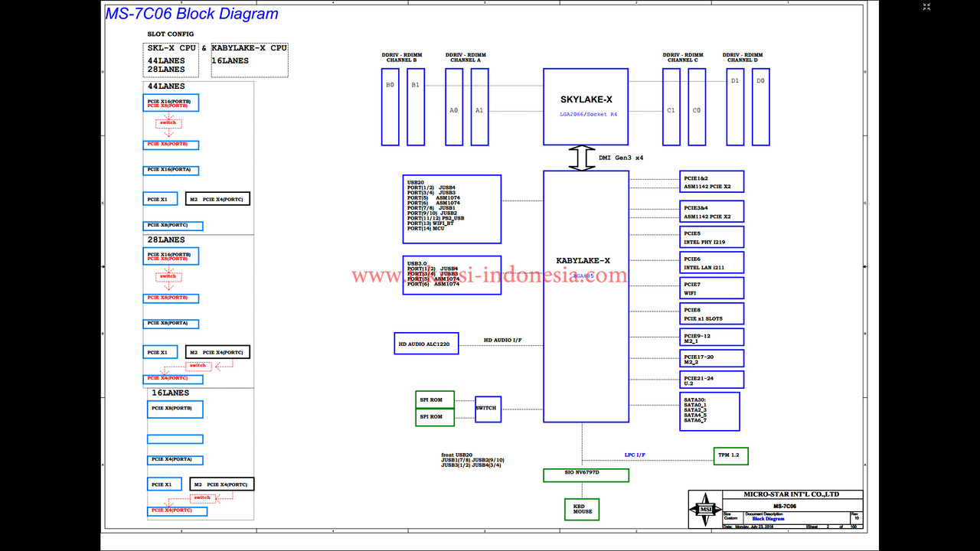
Task: Select the PORT(11/12) PS2_USB line
Action: [436, 218]
